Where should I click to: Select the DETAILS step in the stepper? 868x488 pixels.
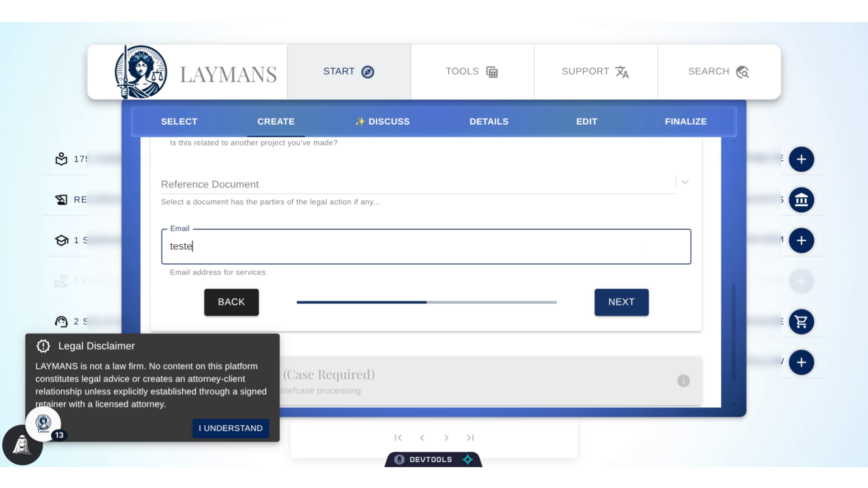point(489,121)
